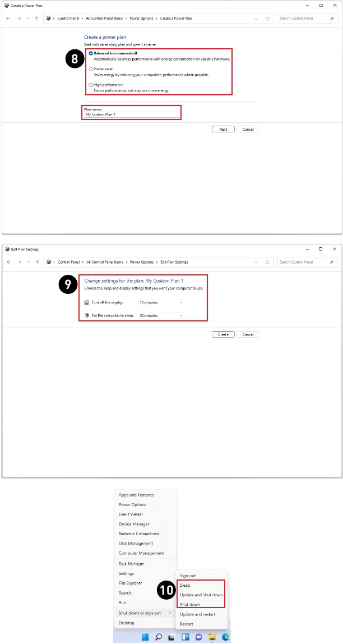Click the Windows Start button on taskbar

pos(145,637)
